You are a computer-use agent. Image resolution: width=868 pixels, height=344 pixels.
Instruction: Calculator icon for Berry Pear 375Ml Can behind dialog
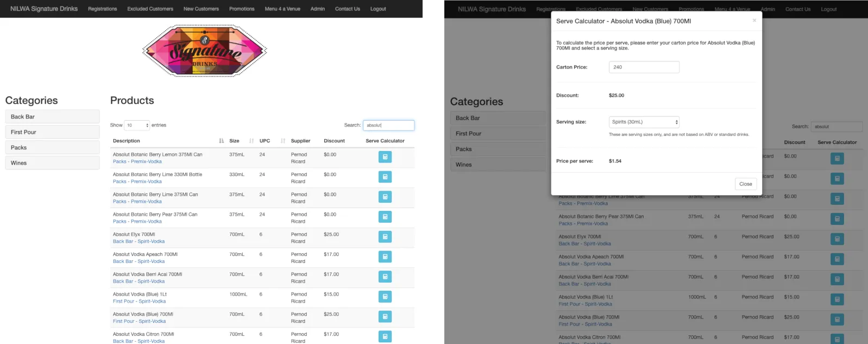(837, 219)
